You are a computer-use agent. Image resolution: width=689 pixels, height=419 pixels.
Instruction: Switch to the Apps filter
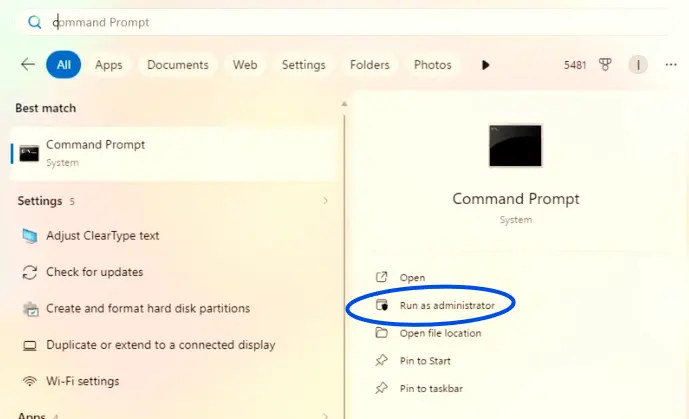point(109,65)
